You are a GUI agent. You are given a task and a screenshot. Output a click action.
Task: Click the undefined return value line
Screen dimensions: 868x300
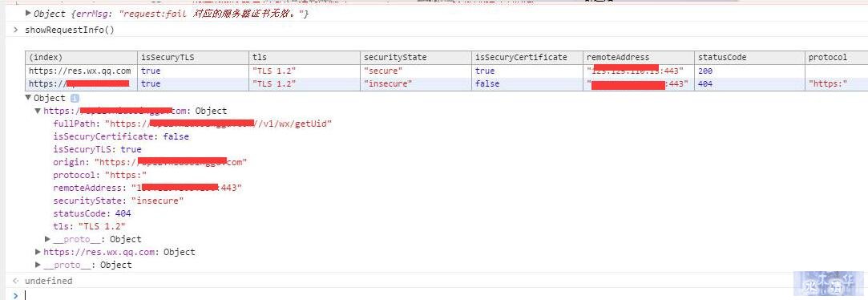coord(48,281)
